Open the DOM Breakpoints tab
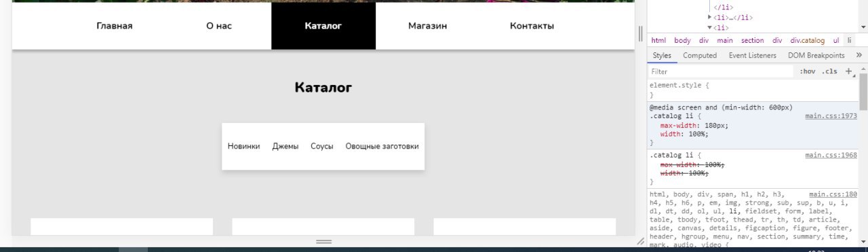The height and width of the screenshot is (252, 868). [x=816, y=56]
